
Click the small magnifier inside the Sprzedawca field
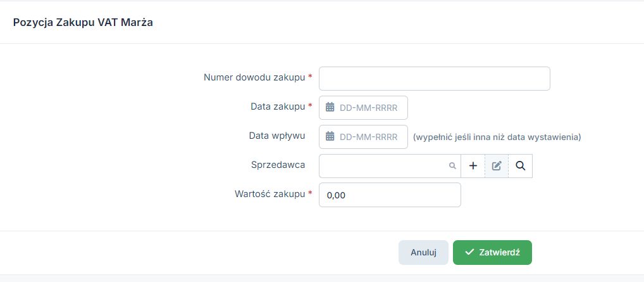452,166
